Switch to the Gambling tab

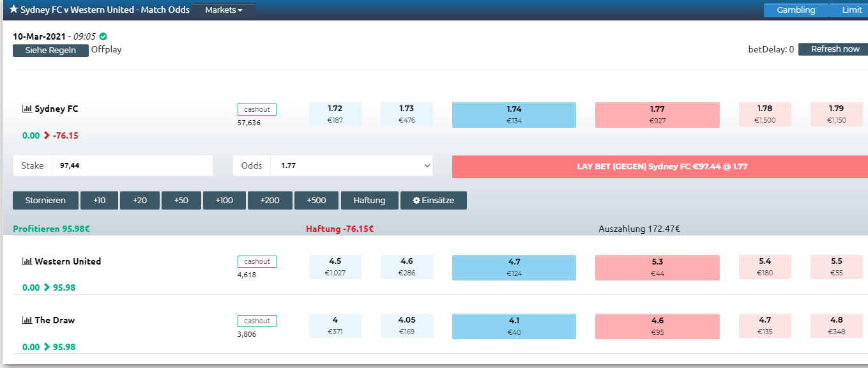[x=796, y=10]
